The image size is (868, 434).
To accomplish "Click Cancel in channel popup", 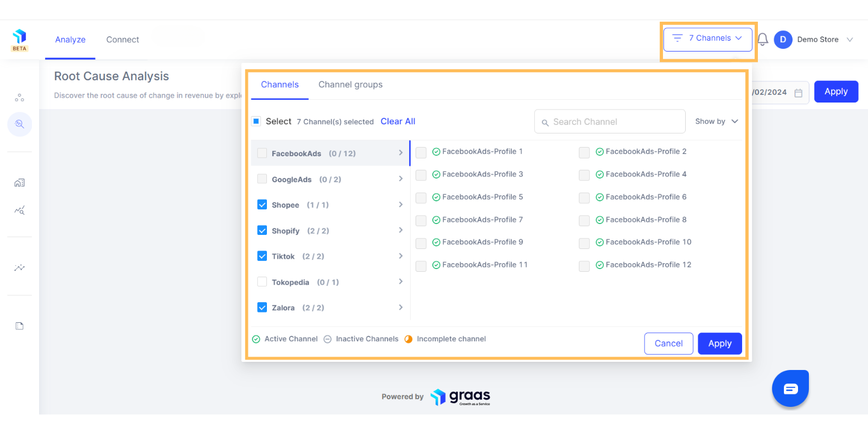I will (x=668, y=343).
